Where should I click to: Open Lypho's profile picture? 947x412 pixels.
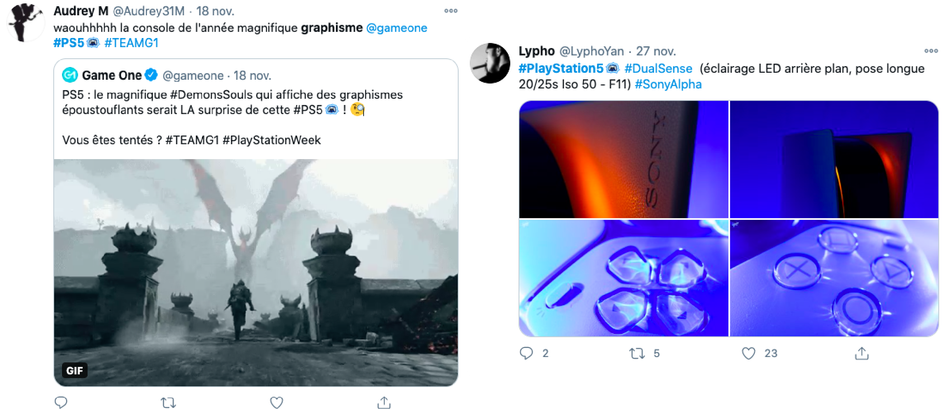pyautogui.click(x=490, y=63)
